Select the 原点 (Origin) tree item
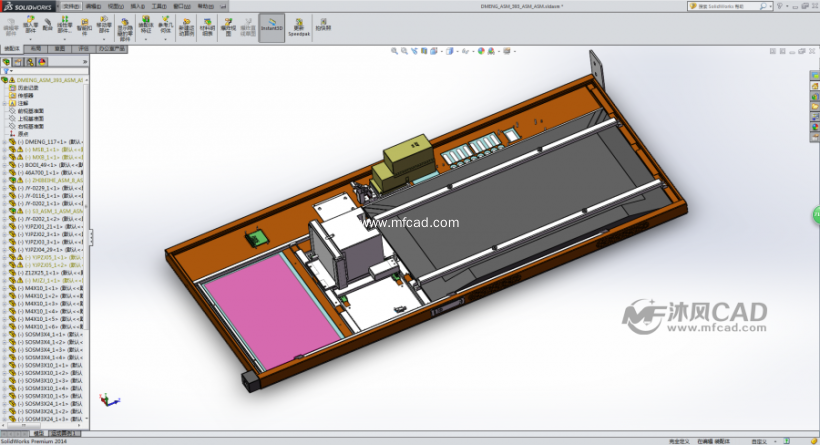The height and width of the screenshot is (445, 820). (23, 134)
